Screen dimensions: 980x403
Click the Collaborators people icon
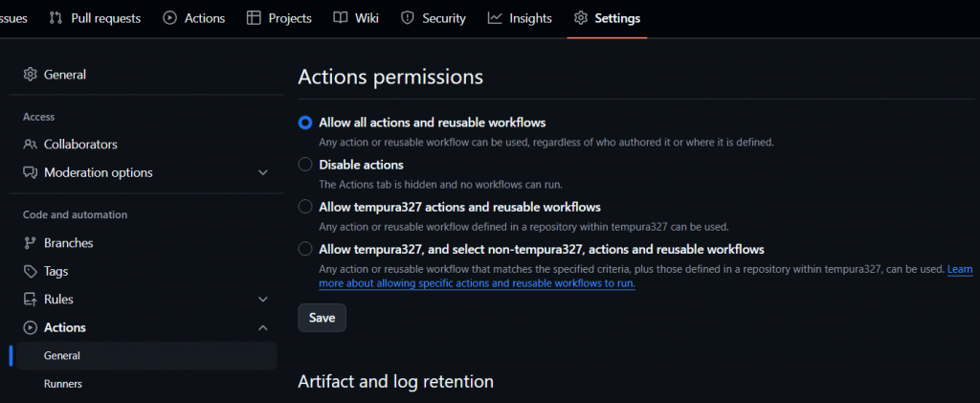pyautogui.click(x=31, y=145)
